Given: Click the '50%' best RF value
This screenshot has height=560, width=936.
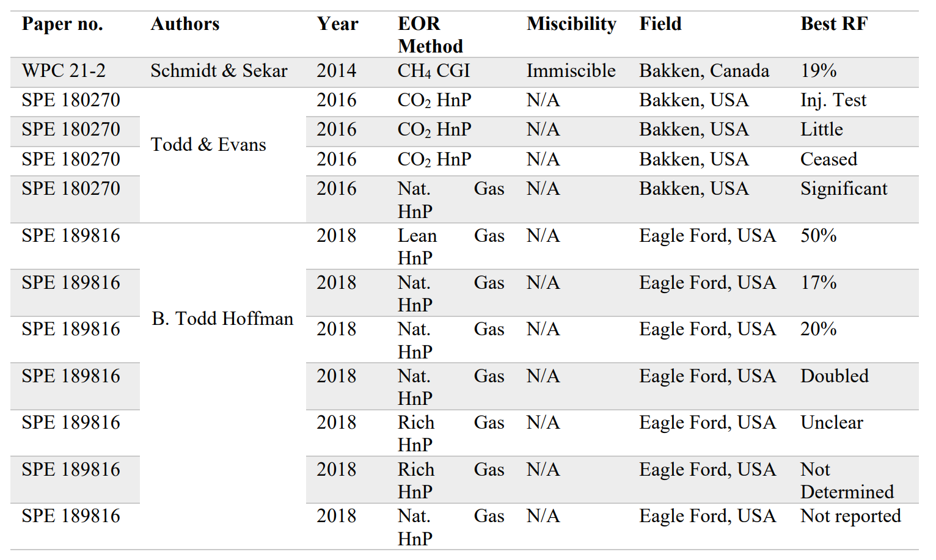Looking at the screenshot, I should click(819, 236).
